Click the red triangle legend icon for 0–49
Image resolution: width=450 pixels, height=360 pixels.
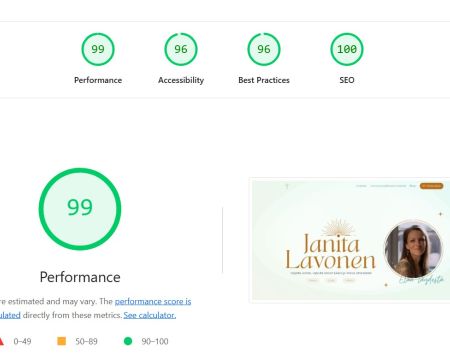(1, 341)
